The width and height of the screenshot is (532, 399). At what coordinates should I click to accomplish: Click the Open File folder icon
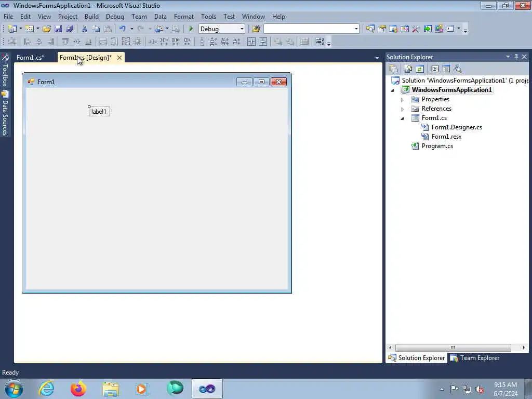[x=47, y=29]
